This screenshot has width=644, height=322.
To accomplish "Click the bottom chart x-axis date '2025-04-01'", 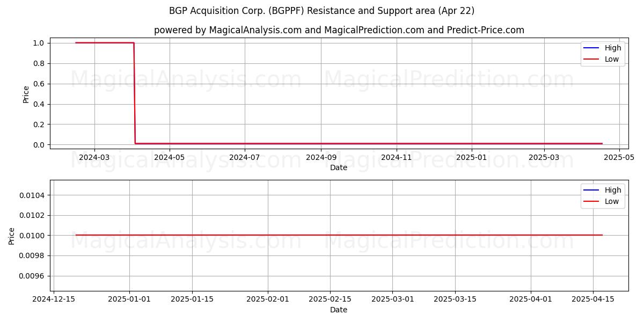I will pos(531,299).
